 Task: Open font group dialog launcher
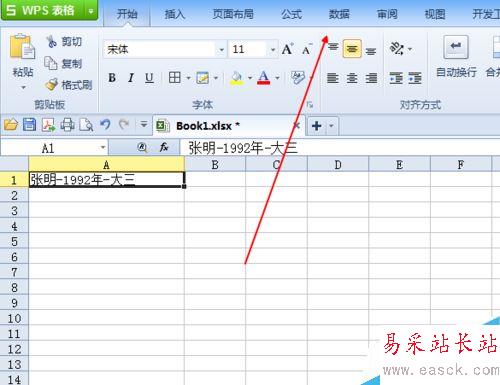coord(310,105)
